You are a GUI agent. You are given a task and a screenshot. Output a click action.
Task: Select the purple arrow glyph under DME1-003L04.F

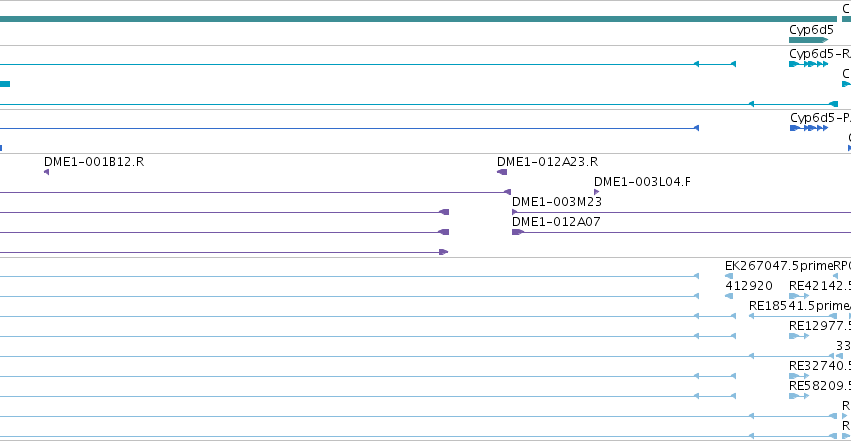pos(596,192)
